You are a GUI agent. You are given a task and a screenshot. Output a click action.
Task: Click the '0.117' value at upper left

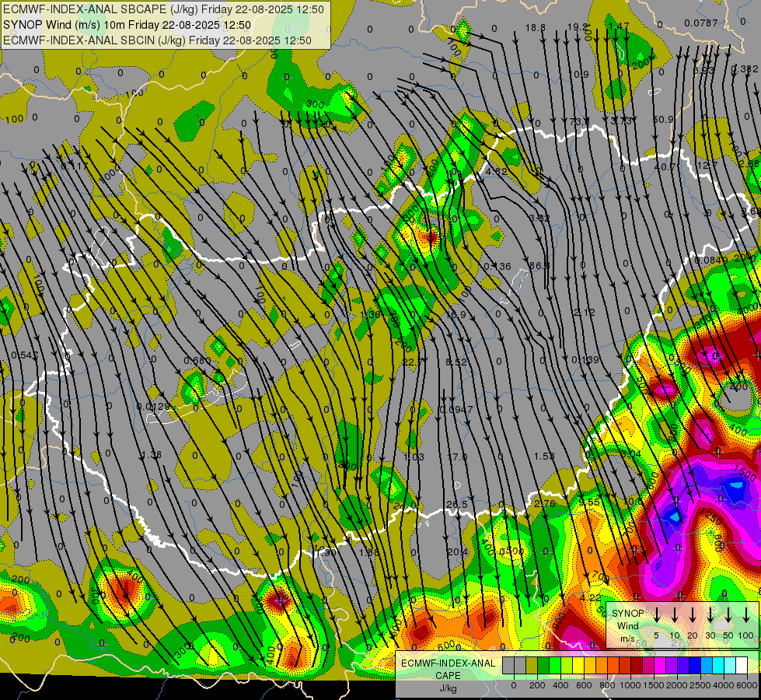pos(75,166)
